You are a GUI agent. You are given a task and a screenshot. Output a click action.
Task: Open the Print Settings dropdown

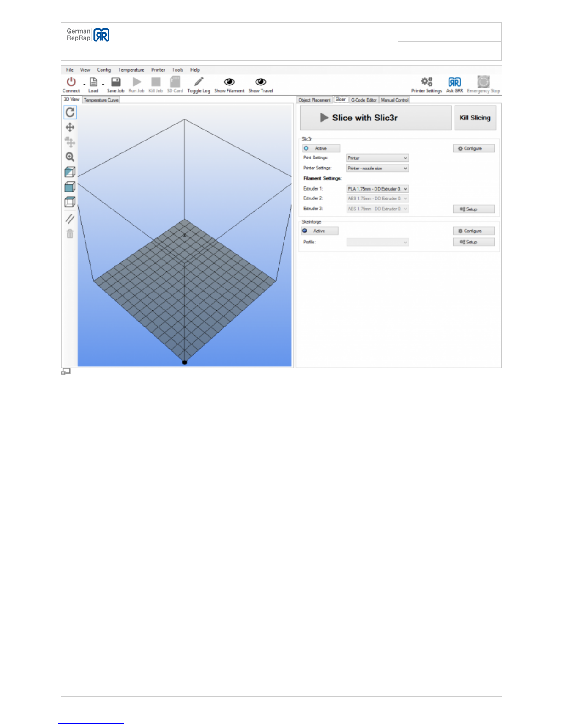(377, 158)
